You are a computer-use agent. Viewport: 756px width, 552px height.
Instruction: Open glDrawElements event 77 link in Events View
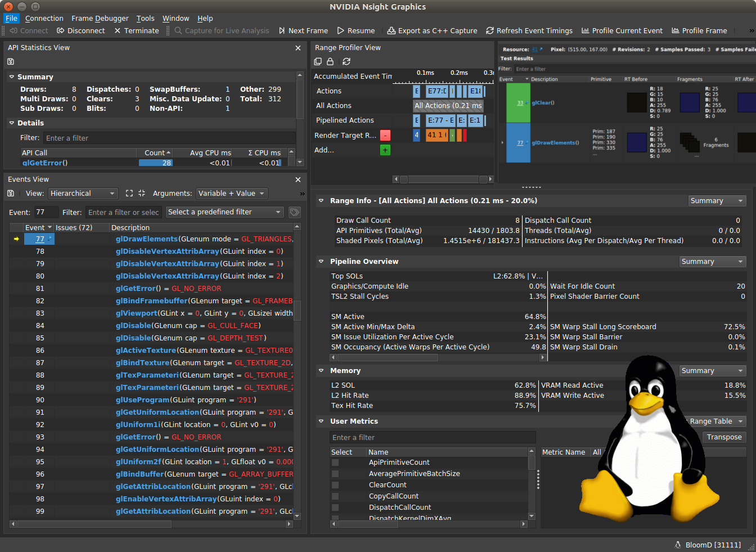(40, 239)
